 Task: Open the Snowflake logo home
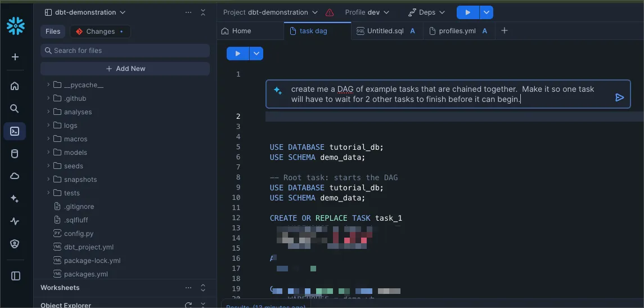coord(15,26)
